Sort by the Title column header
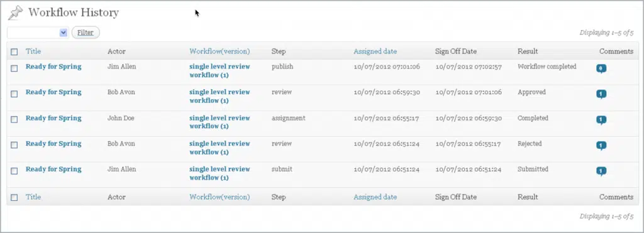The image size is (644, 233). [33, 51]
